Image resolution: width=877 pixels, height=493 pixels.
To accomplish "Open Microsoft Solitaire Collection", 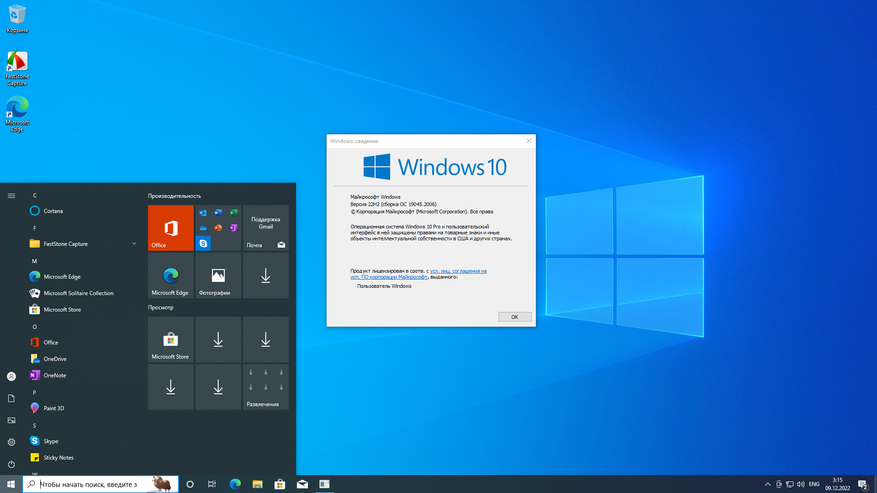I will [x=83, y=293].
